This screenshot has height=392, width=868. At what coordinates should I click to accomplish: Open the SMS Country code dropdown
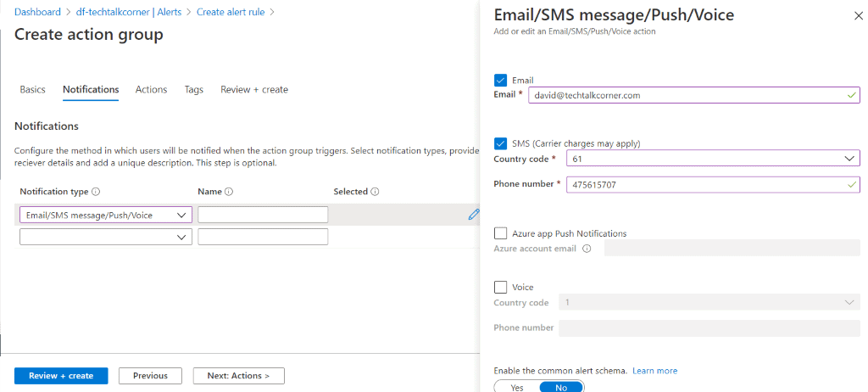[713, 159]
